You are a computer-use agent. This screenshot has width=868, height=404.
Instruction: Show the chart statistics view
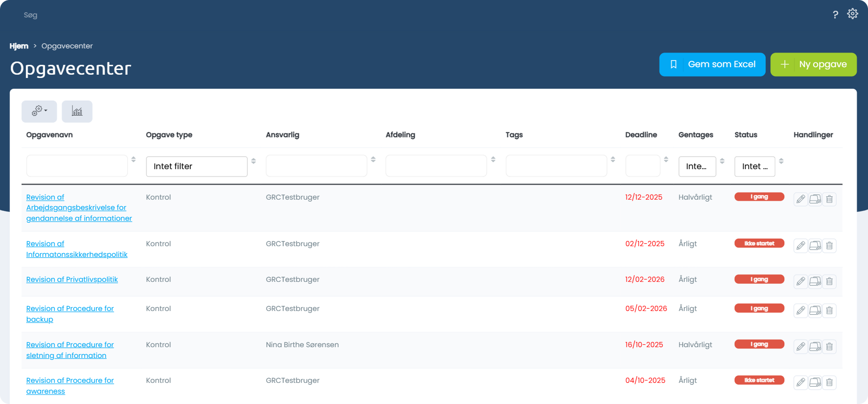77,111
